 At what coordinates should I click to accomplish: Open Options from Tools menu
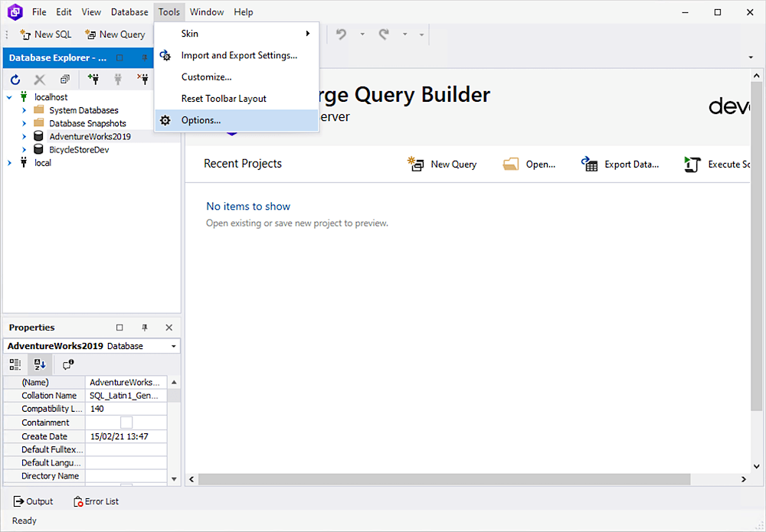(x=237, y=120)
